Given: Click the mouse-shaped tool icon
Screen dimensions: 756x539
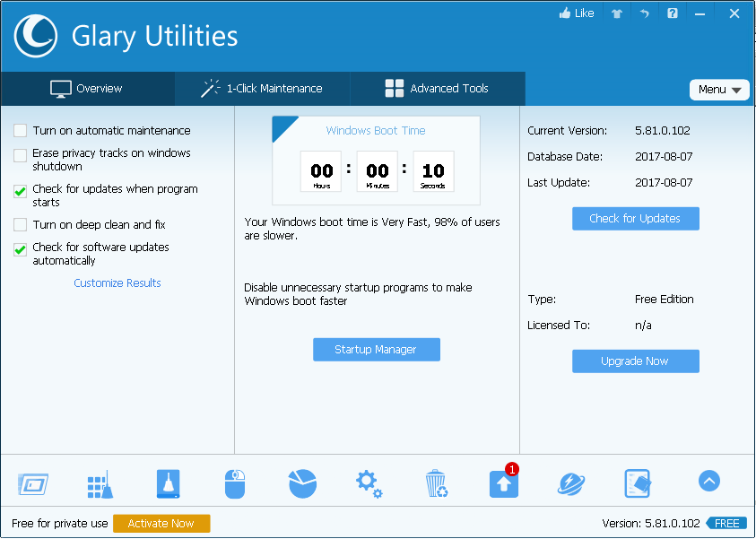Looking at the screenshot, I should point(234,483).
